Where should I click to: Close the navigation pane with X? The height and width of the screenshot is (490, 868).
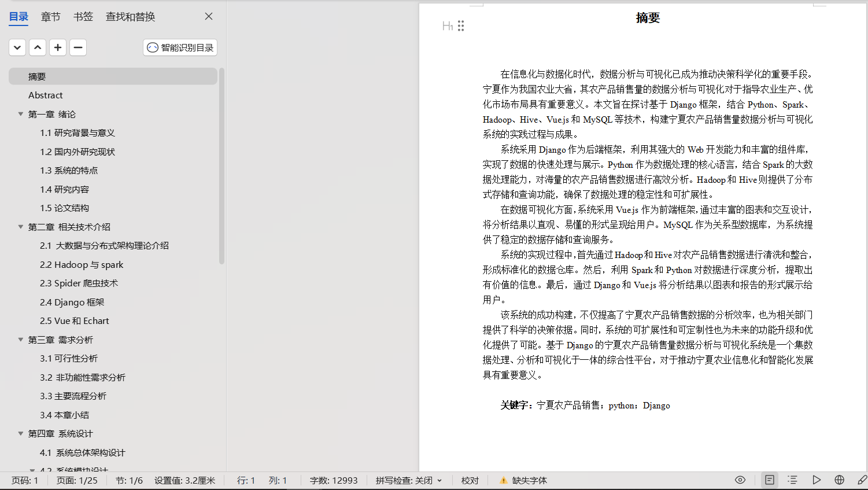tap(209, 16)
